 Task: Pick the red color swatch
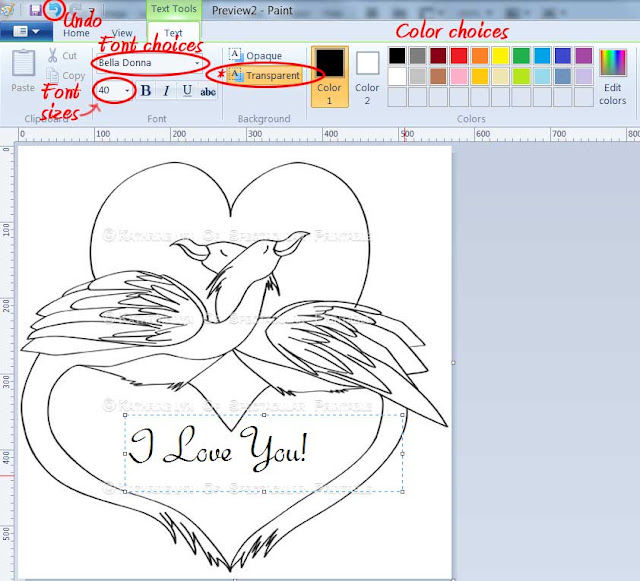point(459,56)
